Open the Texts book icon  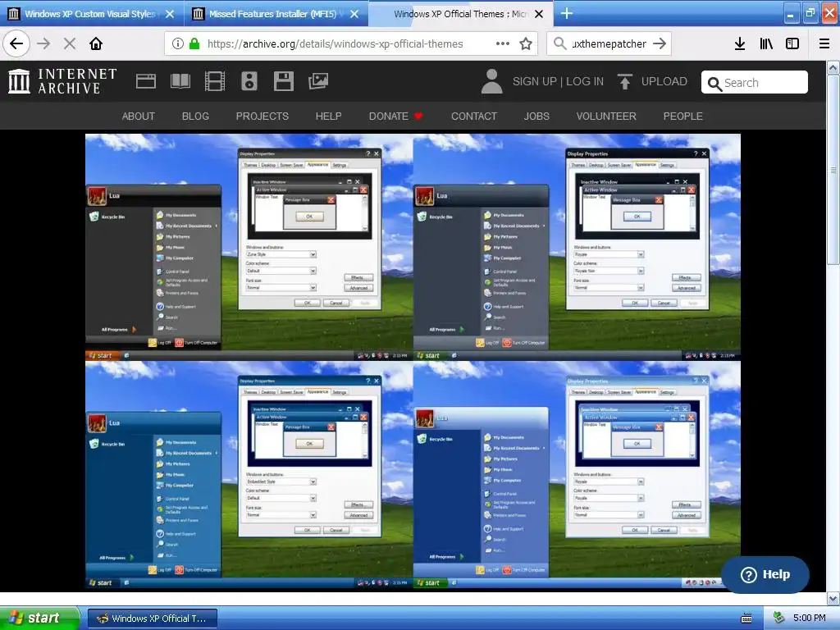pos(180,81)
